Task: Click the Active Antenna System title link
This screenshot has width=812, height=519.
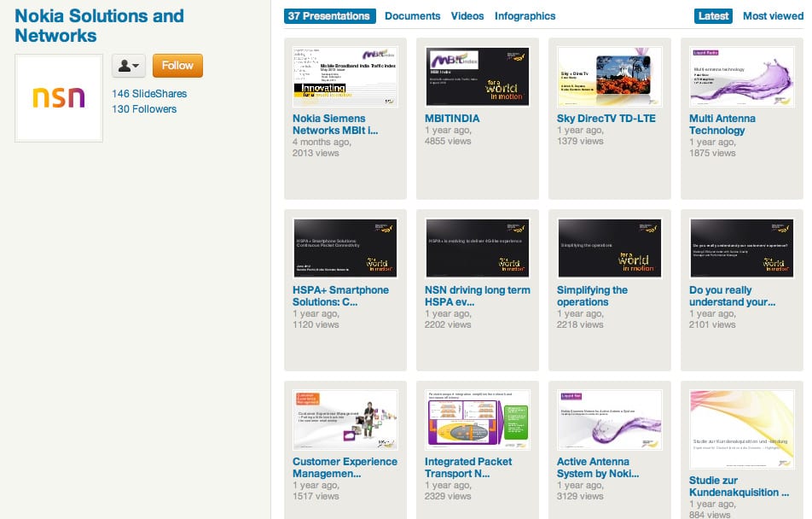Action: (598, 468)
